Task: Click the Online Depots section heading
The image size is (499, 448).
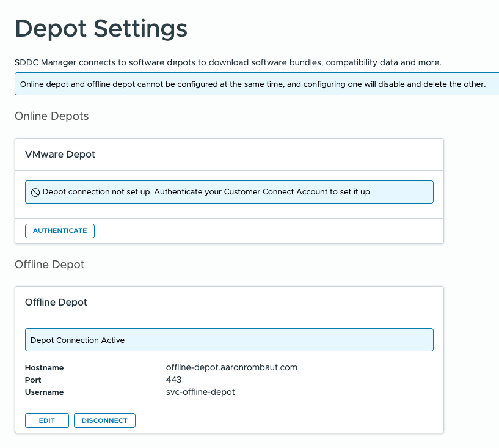Action: pos(51,116)
